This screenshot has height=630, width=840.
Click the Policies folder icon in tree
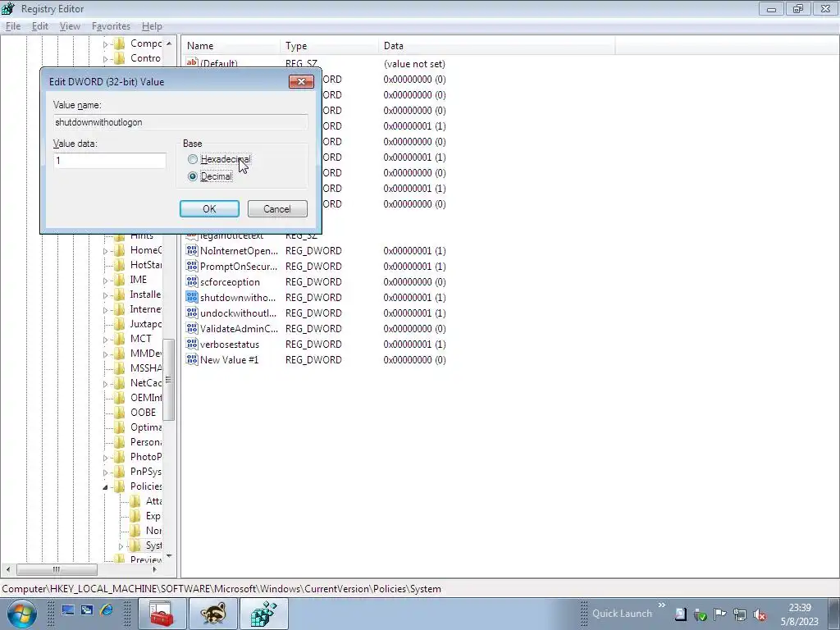tap(120, 486)
